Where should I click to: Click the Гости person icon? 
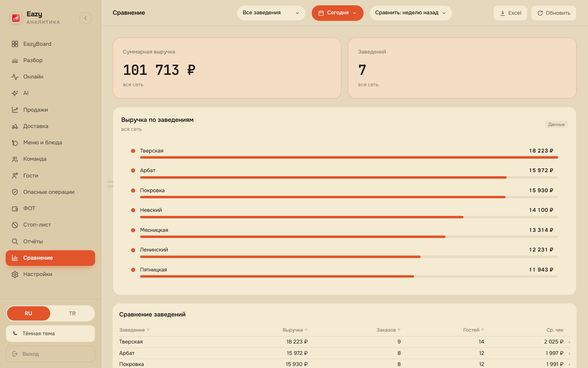point(15,175)
